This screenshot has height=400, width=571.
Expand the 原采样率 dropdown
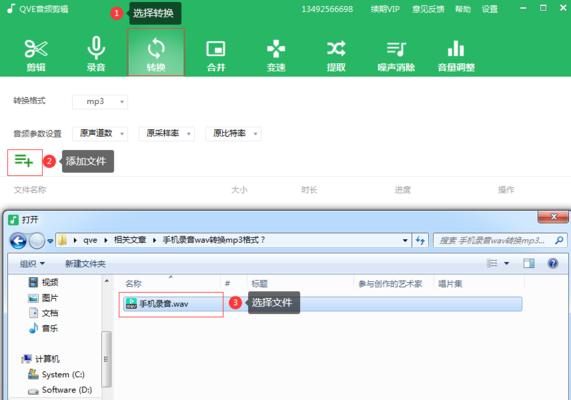pos(167,134)
